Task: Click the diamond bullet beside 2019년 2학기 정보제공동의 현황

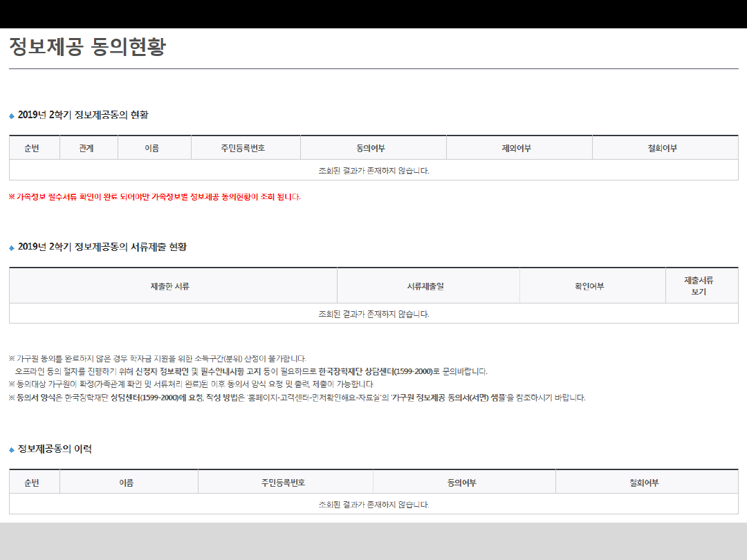Action: pos(12,116)
